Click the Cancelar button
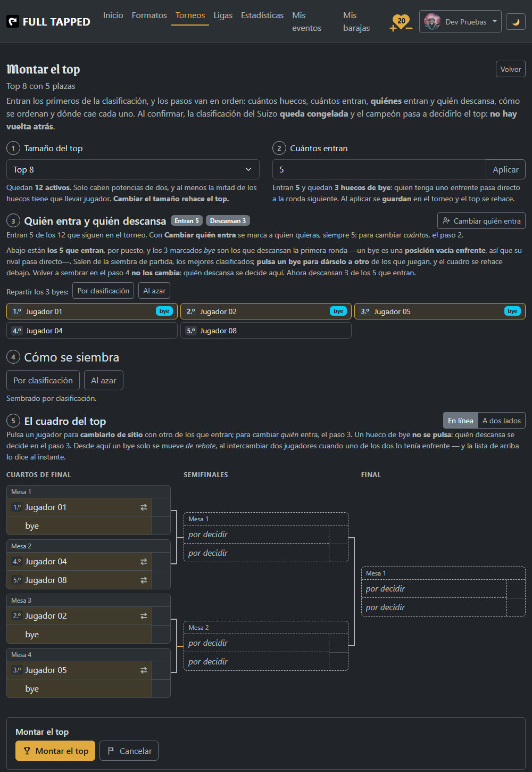The image size is (532, 772). point(129,751)
